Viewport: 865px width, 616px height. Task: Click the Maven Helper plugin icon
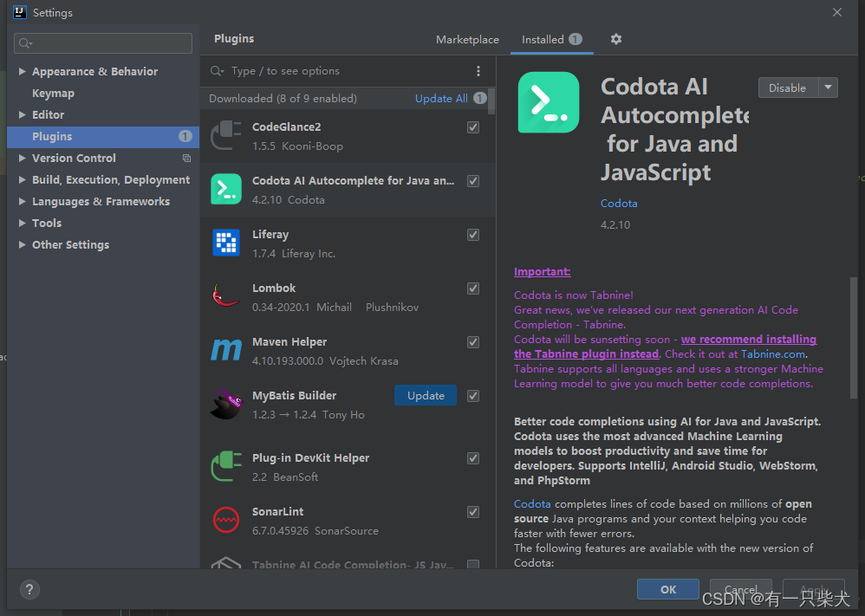click(x=226, y=350)
